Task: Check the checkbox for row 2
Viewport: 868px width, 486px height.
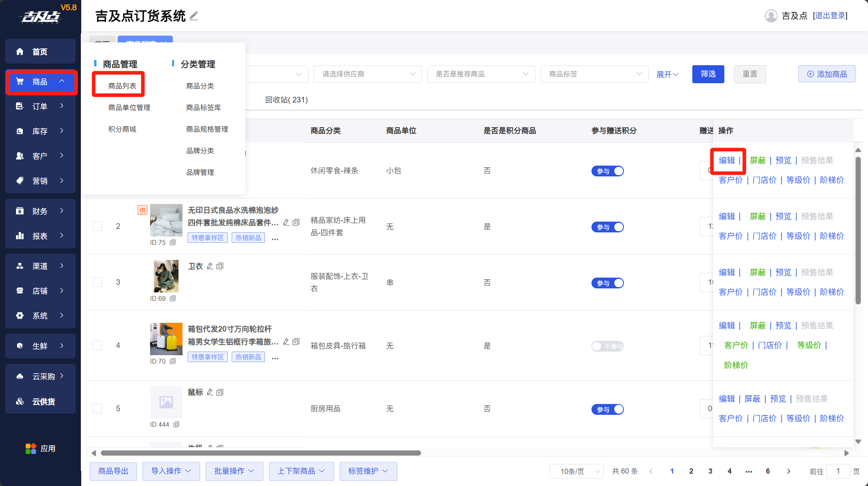Action: [97, 226]
